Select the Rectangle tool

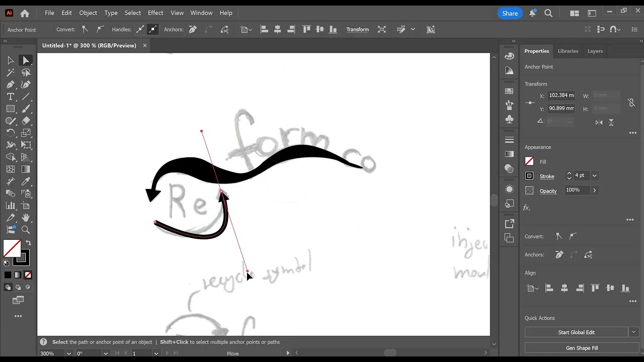11,109
